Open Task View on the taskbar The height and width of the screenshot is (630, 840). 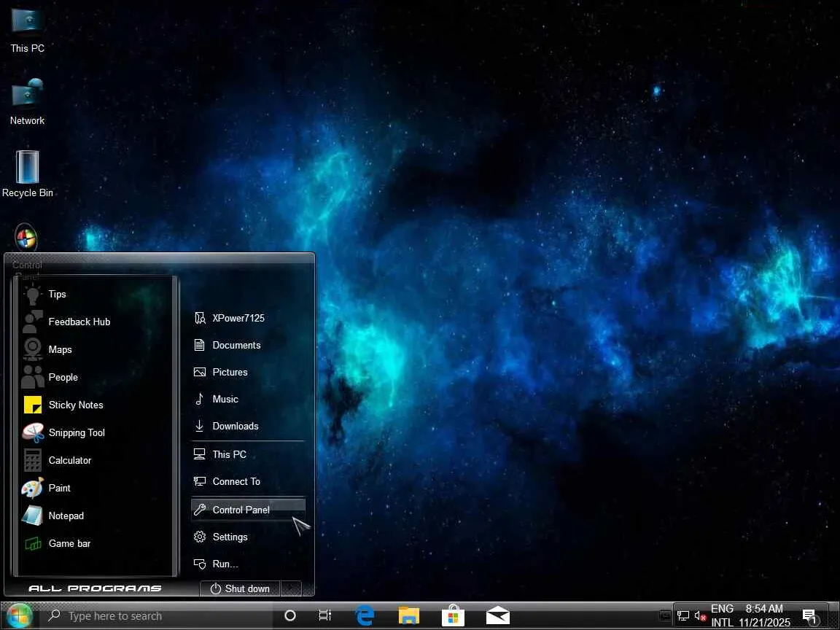click(325, 615)
